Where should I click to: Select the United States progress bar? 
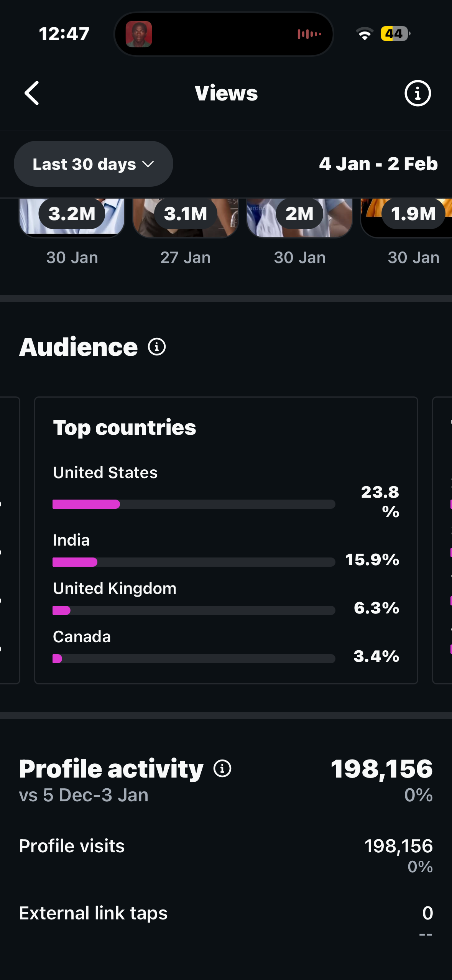(x=194, y=504)
